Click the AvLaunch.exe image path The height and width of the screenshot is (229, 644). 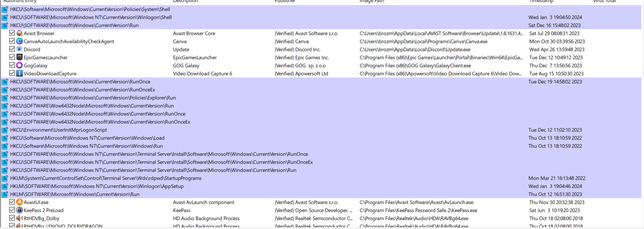coord(416,202)
